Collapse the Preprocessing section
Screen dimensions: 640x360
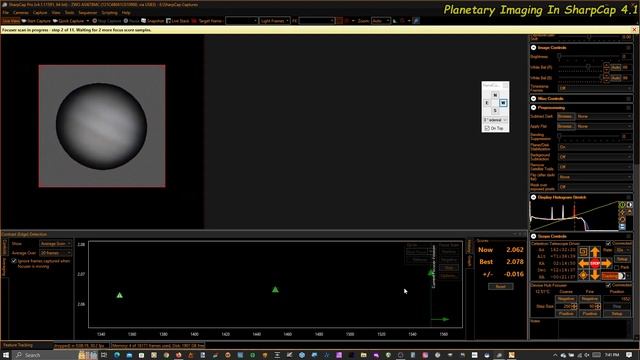coord(533,108)
